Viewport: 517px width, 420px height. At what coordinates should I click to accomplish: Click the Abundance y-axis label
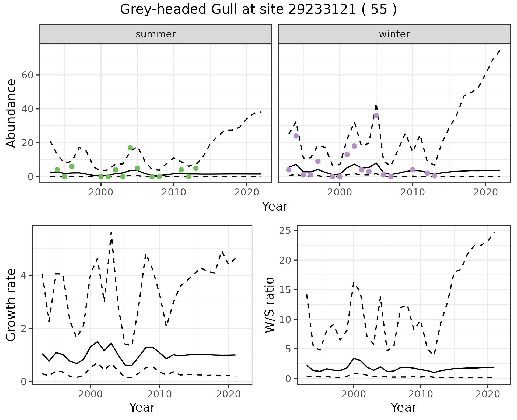(x=11, y=113)
